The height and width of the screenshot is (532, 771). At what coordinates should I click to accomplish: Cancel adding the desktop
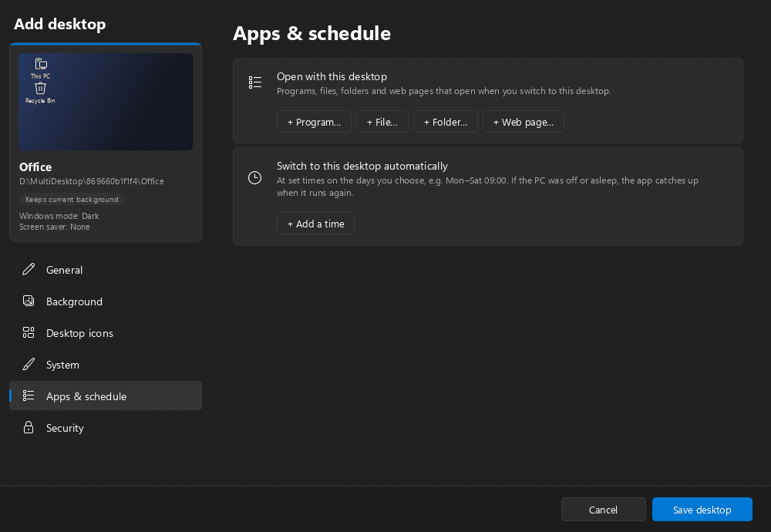(604, 510)
